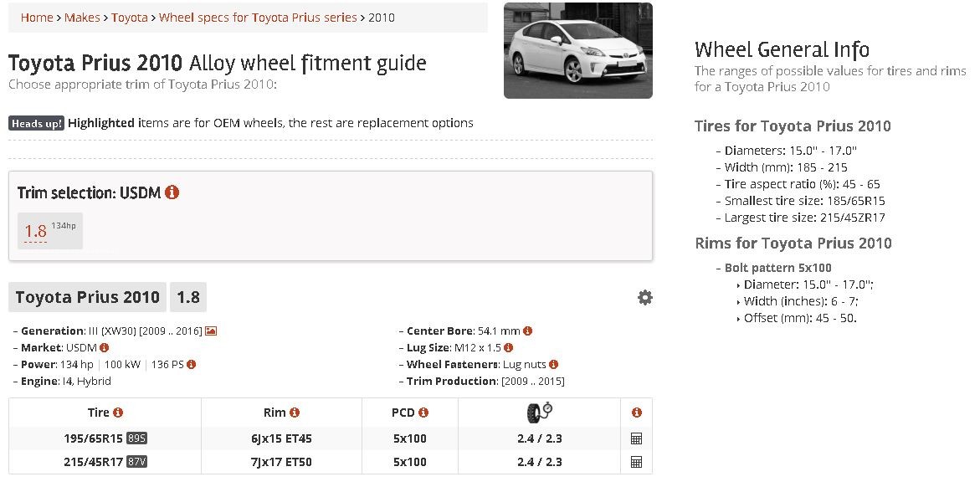Show info for Wheel Fasteners Lug nuts

pyautogui.click(x=553, y=364)
